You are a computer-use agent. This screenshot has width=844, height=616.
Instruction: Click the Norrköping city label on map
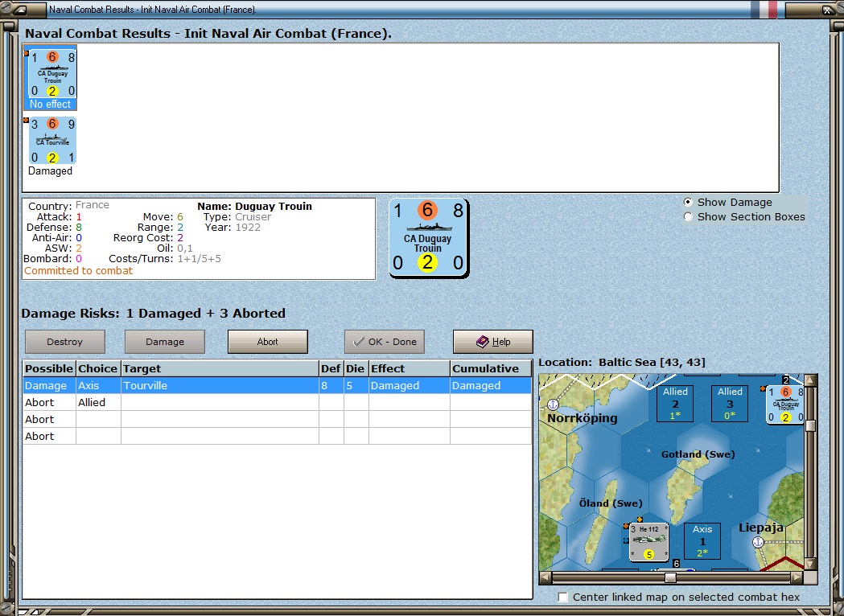583,418
